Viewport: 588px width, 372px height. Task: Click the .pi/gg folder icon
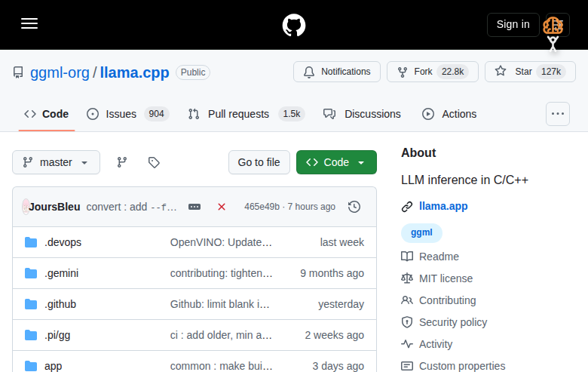31,335
